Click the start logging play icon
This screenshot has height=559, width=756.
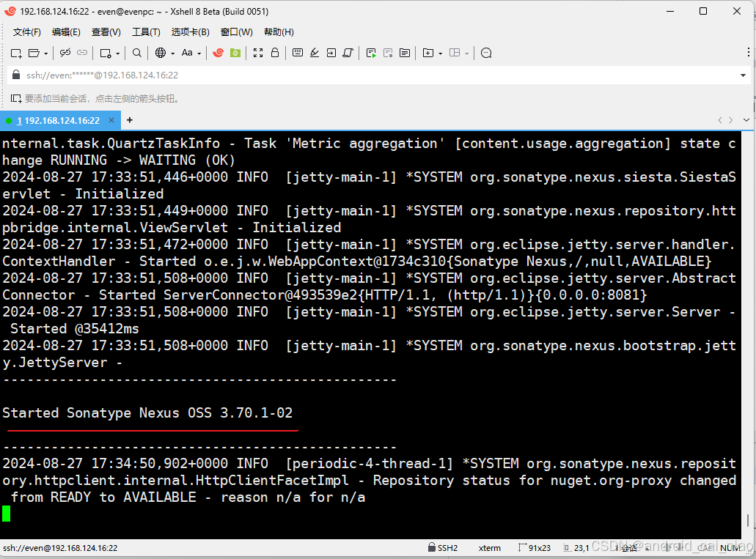coord(371,53)
